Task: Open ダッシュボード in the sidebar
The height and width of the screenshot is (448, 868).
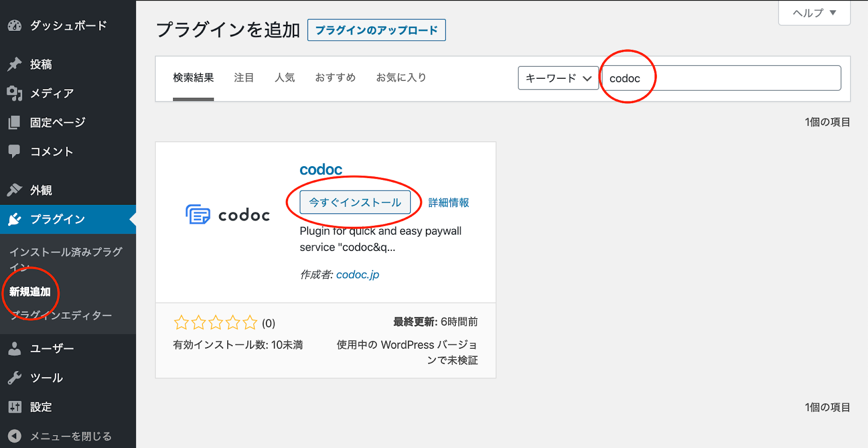Action: [68, 26]
